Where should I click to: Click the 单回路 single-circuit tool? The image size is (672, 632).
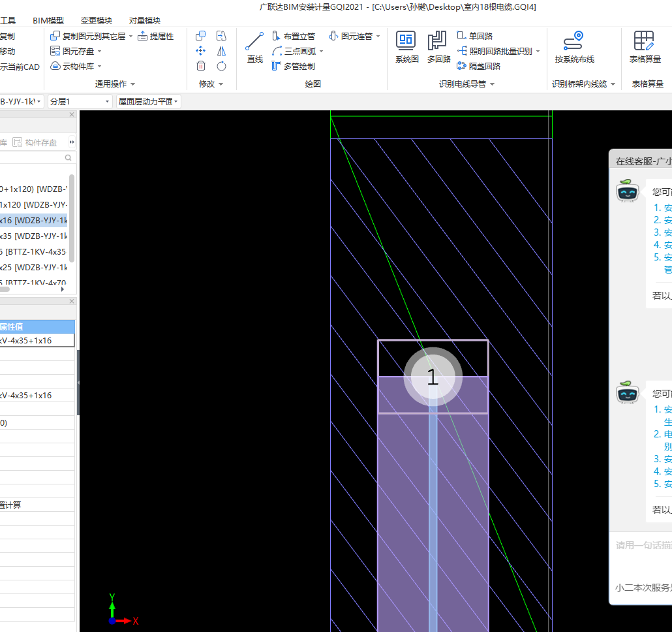(x=474, y=36)
